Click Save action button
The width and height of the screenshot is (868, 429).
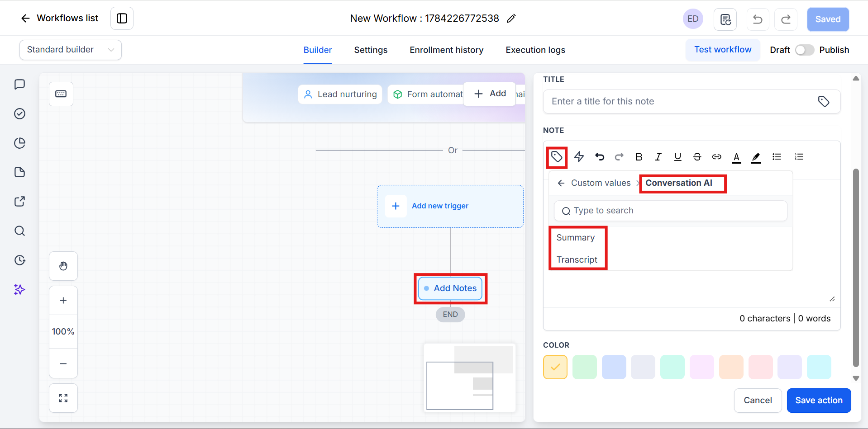[819, 401]
